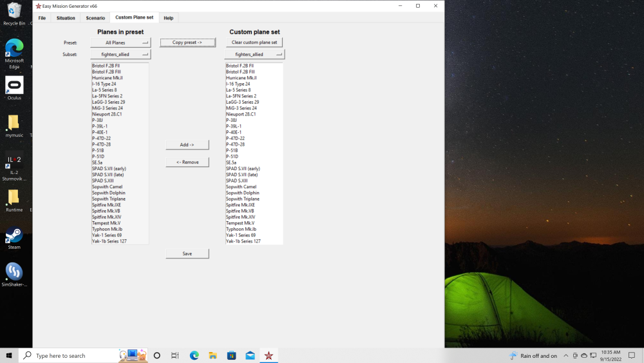
Task: Select Easy Mission Generator star taskbar icon
Action: (269, 355)
